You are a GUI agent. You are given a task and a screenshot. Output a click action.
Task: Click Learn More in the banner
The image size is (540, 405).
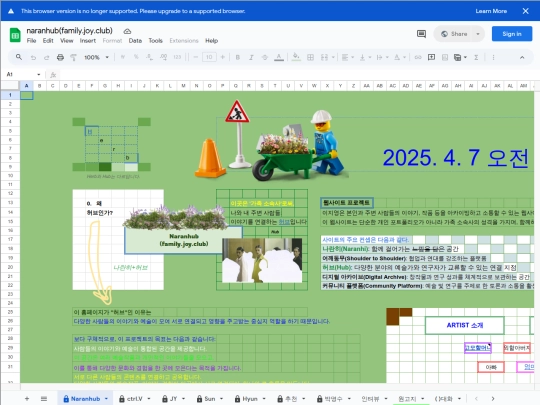tap(491, 11)
